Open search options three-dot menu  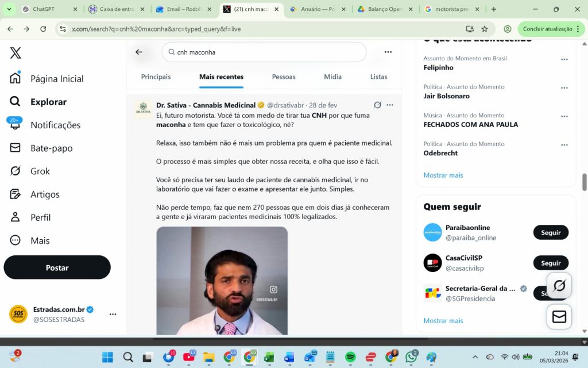(x=388, y=52)
